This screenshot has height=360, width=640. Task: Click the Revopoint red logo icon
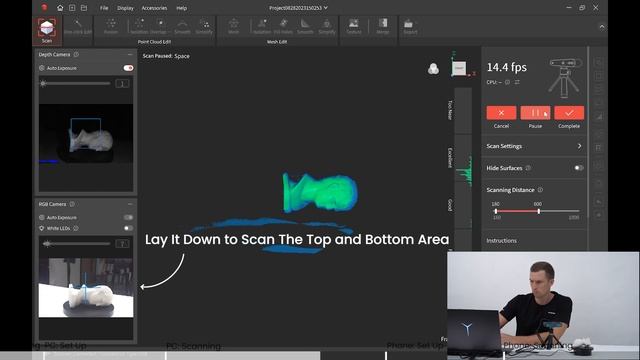pos(44,8)
